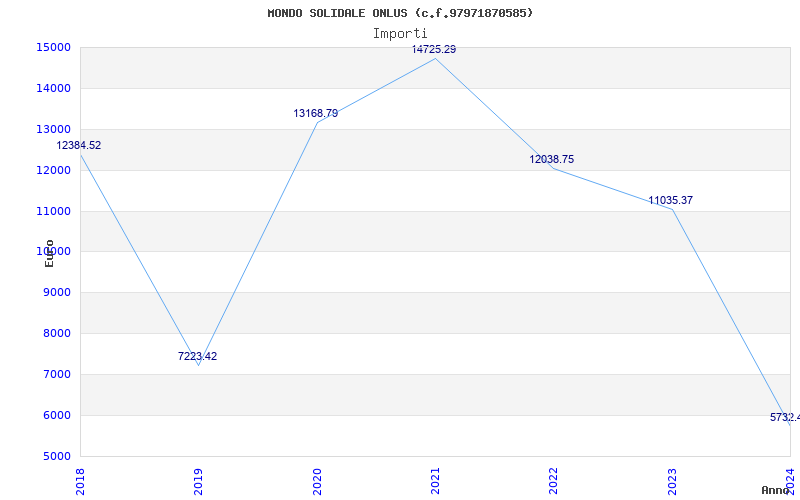Click the Anno axis title
The image size is (800, 500).
[x=776, y=490]
